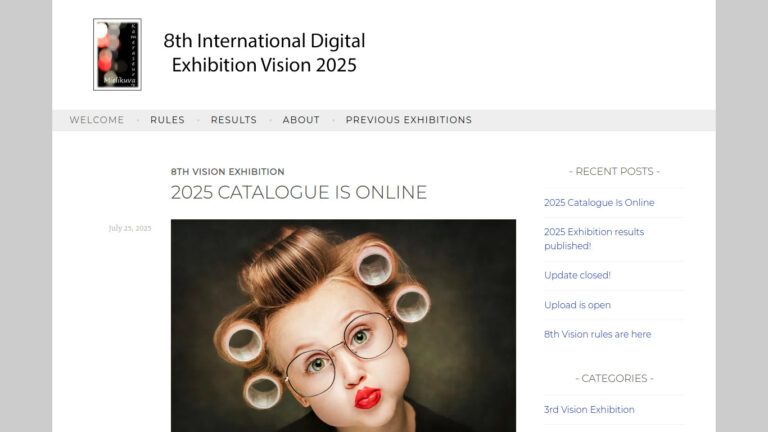
Task: Click the July 25, 2025 post date
Action: point(130,229)
